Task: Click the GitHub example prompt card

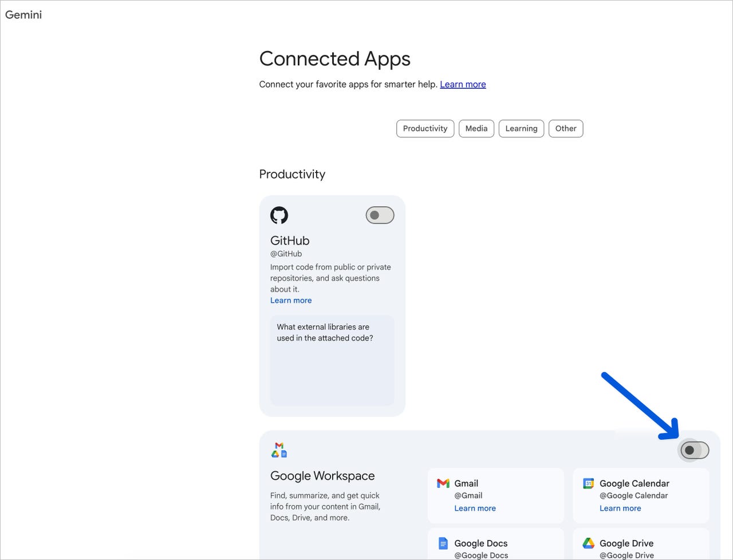Action: tap(332, 361)
